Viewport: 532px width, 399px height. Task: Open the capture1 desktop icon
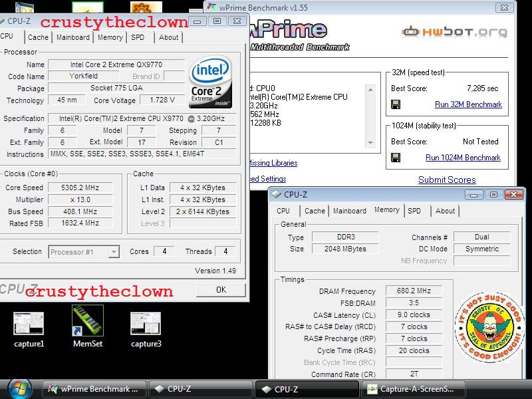point(29,330)
